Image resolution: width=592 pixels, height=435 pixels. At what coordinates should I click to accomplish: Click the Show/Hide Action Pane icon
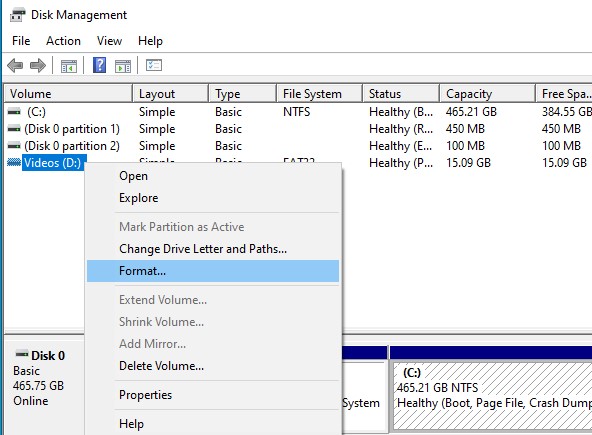point(123,66)
